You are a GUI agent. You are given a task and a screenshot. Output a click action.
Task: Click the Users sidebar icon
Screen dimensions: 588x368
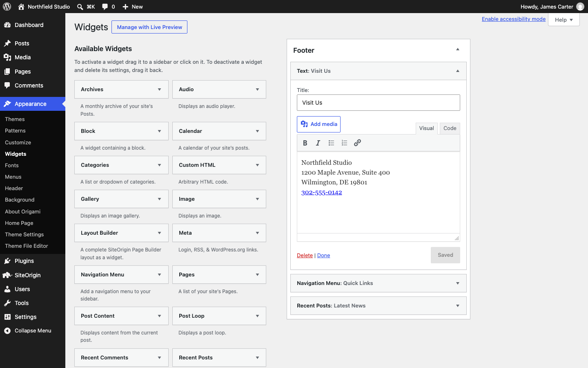click(7, 289)
